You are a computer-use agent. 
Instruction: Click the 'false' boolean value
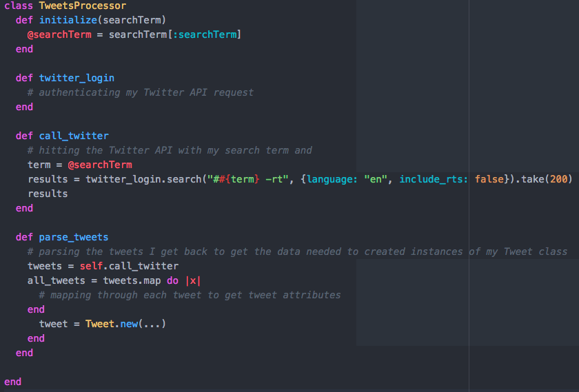[x=489, y=179]
